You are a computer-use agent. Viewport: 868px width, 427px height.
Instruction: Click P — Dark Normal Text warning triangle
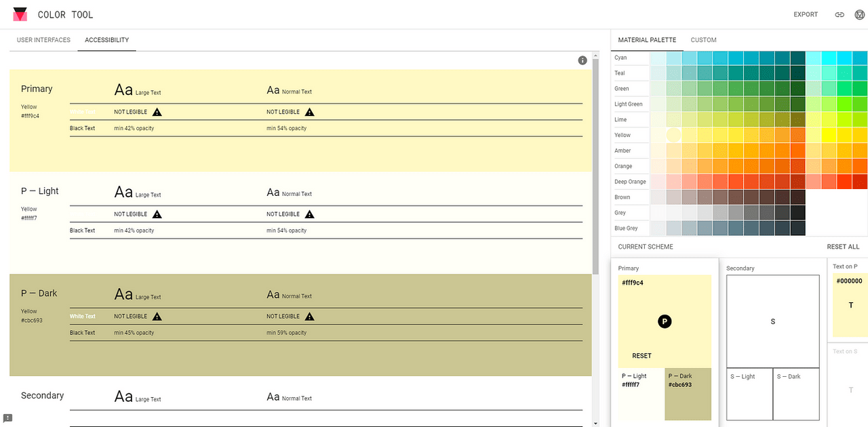coord(309,317)
